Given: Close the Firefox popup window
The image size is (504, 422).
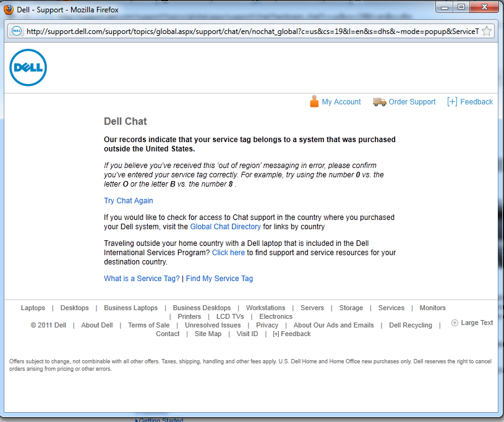Looking at the screenshot, I should [485, 7].
